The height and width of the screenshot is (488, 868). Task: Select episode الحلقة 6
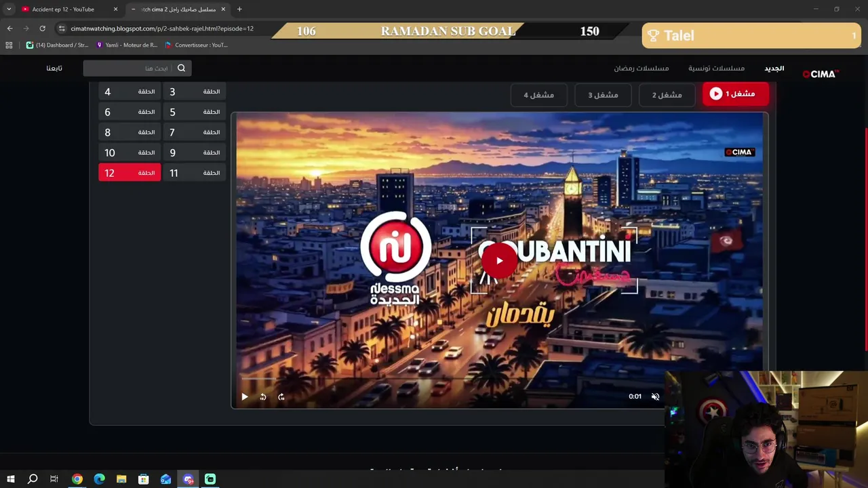point(130,112)
